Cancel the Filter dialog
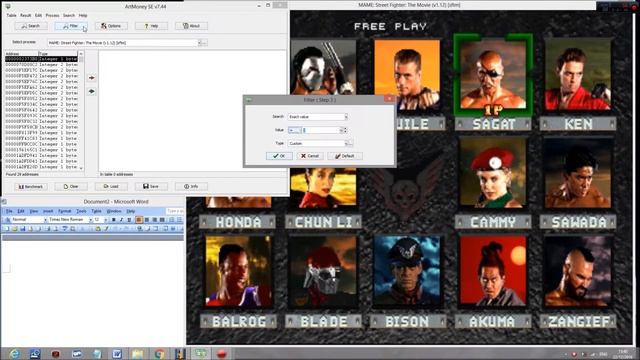Screen dimensions: 640x360 (x=310, y=156)
